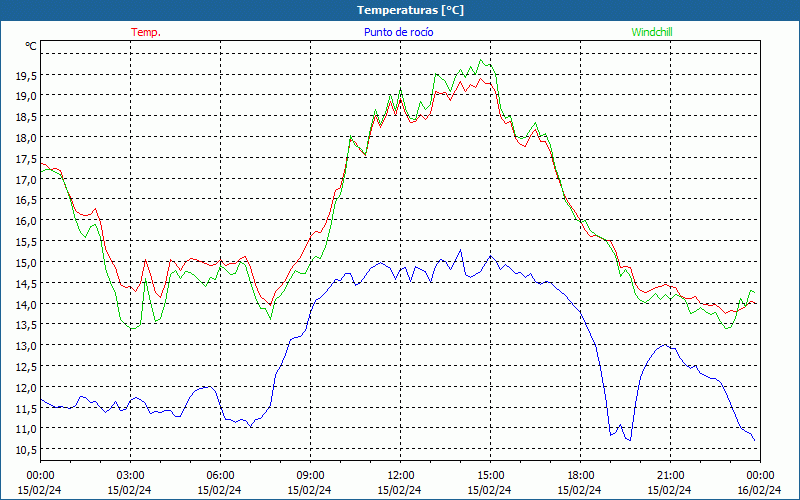
Task: Click the 15/02/24 date under 12:00
Action: [x=399, y=490]
